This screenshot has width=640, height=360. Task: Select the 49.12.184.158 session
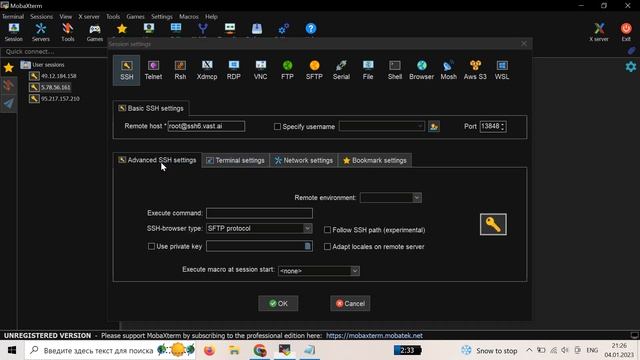(58, 76)
